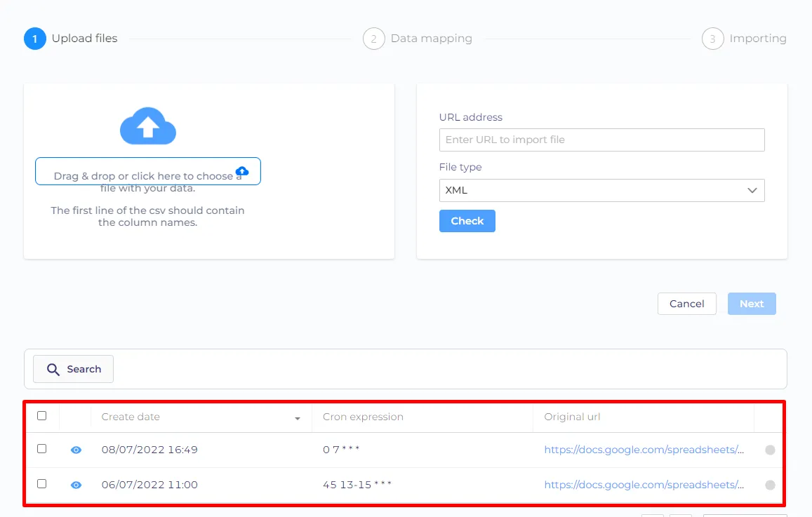Viewport: 812px width, 517px height.
Task: Click the large cloud upload icon
Action: coord(148,126)
